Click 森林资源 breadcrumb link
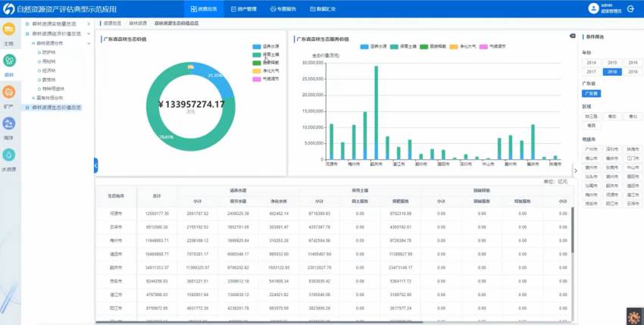 (138, 23)
